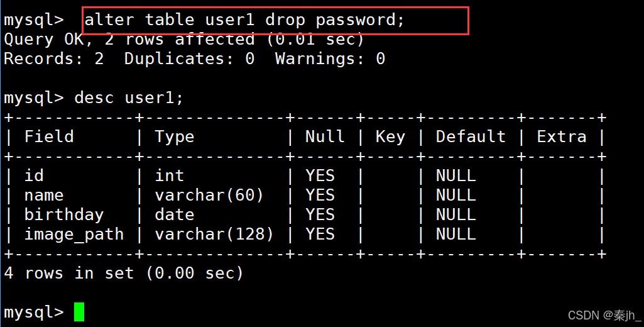Click the varchar(128) type value
The width and height of the screenshot is (644, 327).
point(214,235)
